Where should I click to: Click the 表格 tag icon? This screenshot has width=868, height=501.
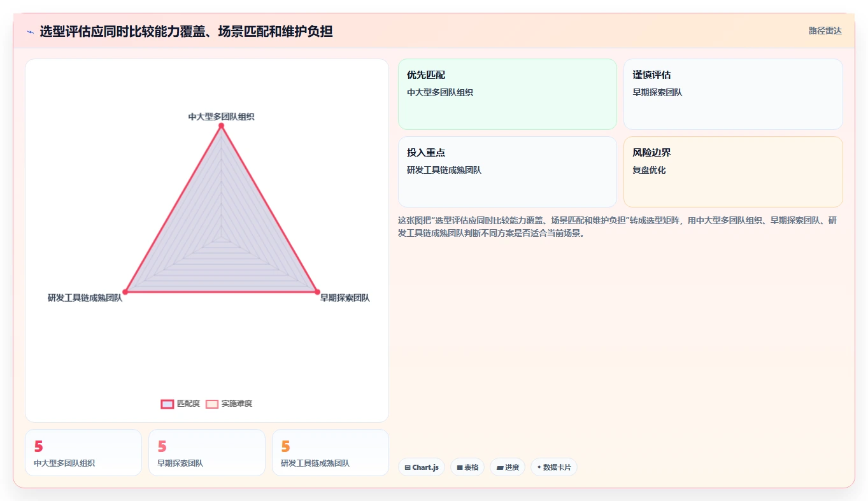(460, 468)
